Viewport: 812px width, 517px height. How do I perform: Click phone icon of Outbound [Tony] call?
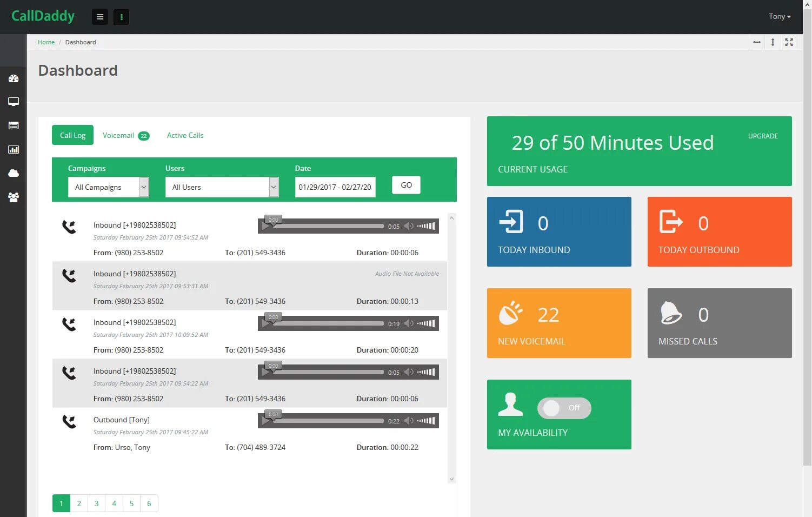69,421
